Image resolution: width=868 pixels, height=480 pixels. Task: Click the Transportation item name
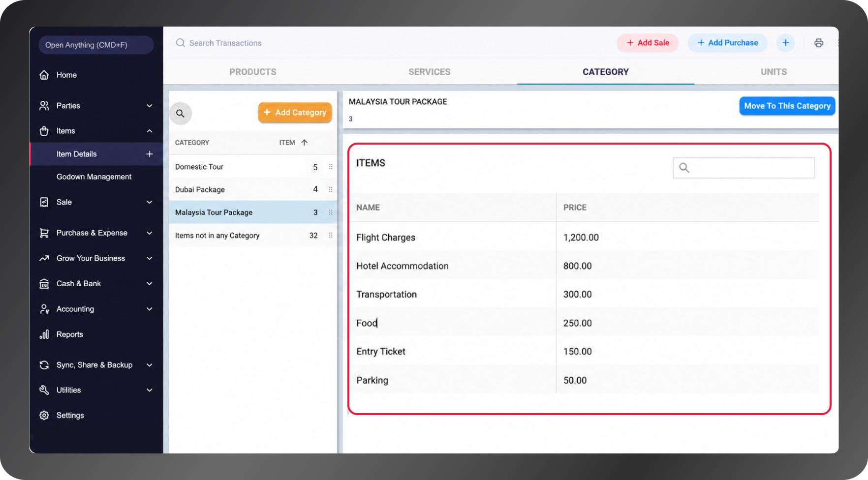387,295
